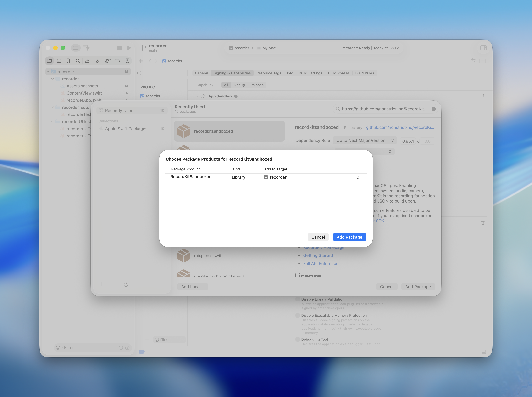Toggle the debug area at bottom right

[484, 352]
